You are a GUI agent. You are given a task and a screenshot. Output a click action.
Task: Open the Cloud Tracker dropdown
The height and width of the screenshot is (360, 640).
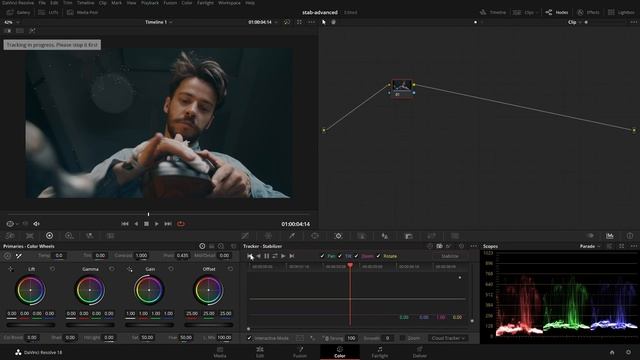tap(448, 338)
